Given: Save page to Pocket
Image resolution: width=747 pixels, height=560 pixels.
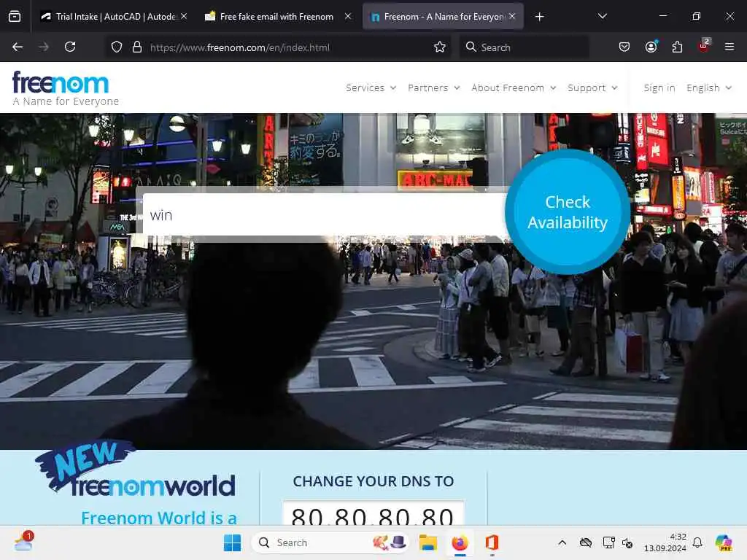Looking at the screenshot, I should pos(624,47).
